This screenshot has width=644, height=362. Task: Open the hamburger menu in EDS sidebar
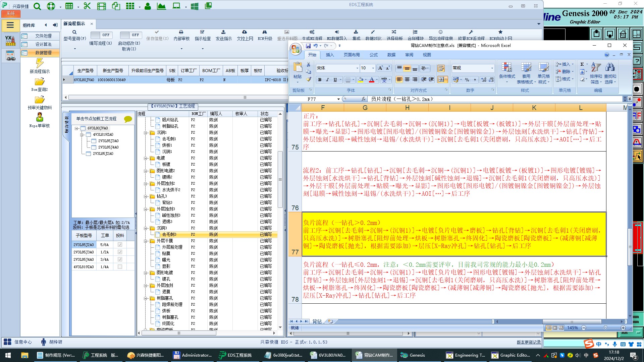(10, 25)
